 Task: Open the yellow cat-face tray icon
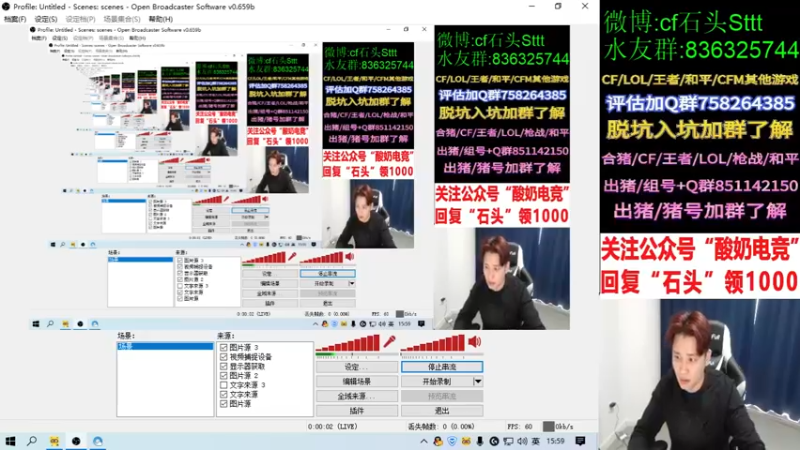tap(466, 441)
